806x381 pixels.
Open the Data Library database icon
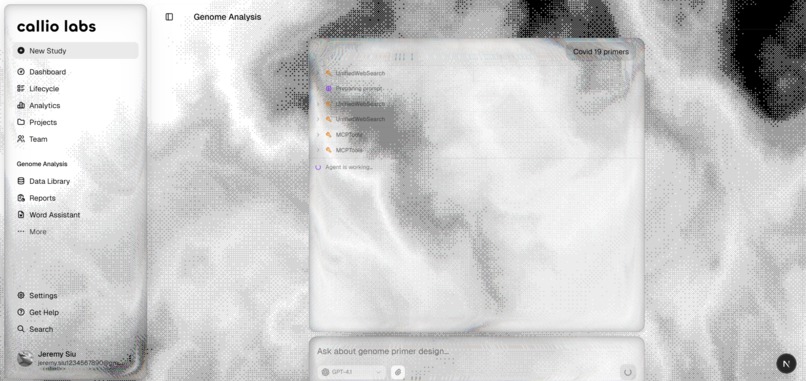pos(21,181)
